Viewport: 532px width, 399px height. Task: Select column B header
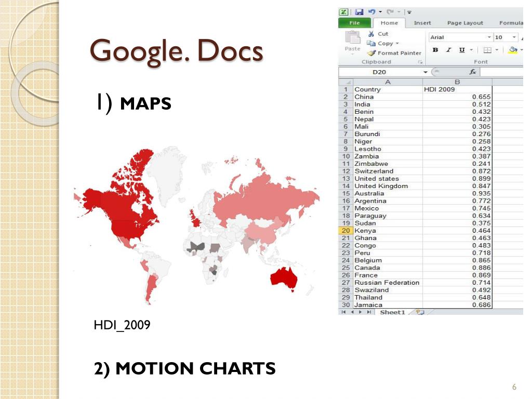457,82
